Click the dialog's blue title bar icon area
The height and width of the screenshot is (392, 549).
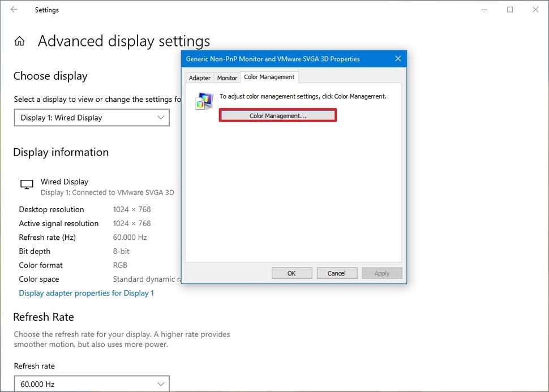pos(188,58)
